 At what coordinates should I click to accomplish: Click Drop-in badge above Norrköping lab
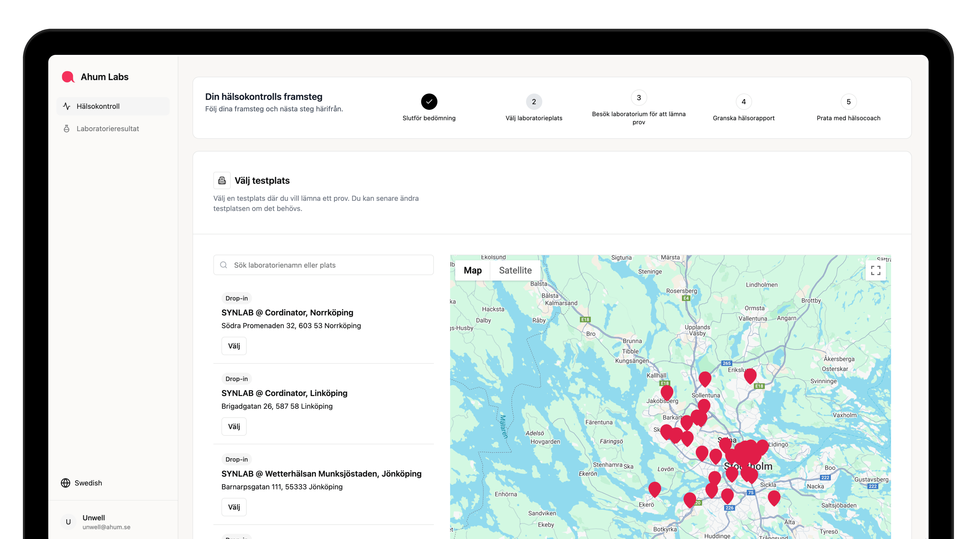237,298
